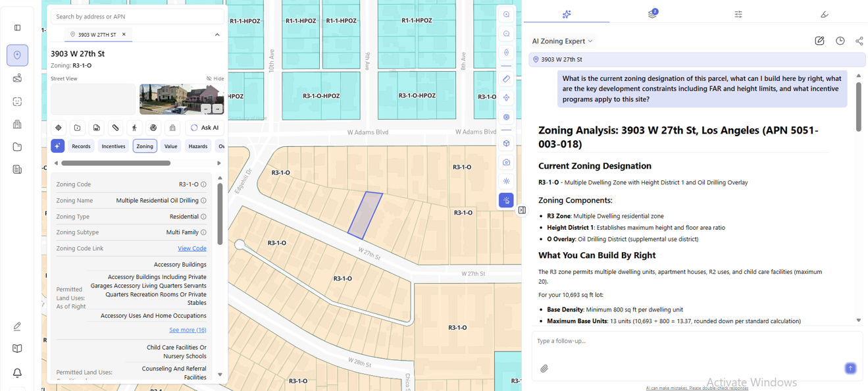Open the AI Zoning Expert dropdown

pyautogui.click(x=563, y=41)
